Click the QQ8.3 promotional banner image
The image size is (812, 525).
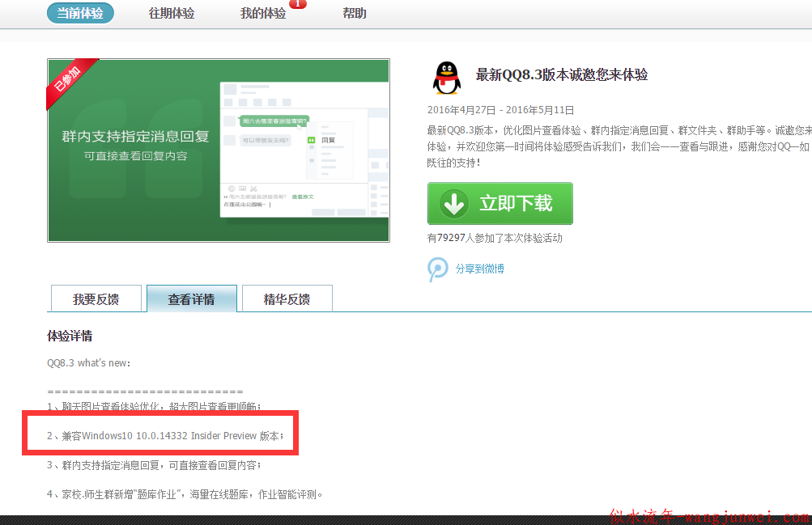[x=219, y=150]
